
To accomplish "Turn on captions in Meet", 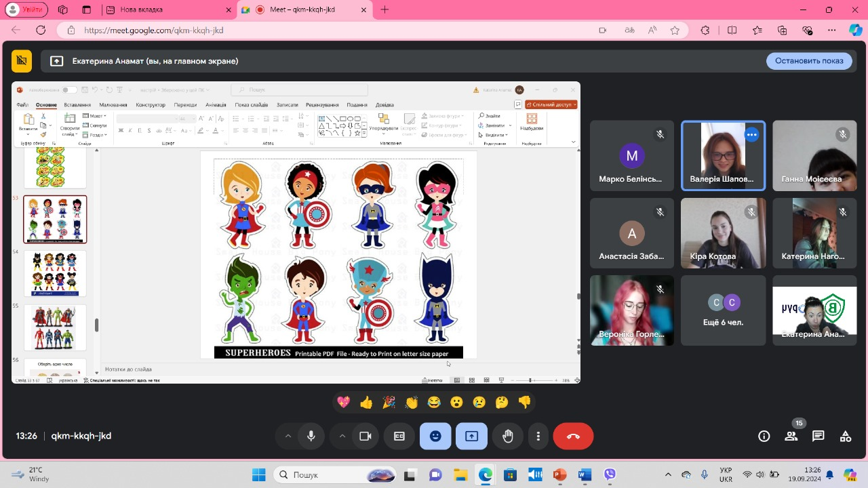I will [399, 436].
